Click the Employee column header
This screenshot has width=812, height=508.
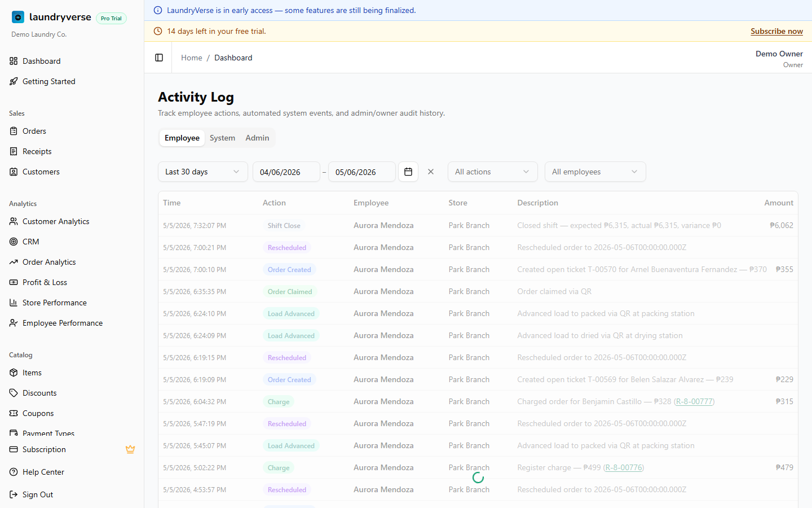pyautogui.click(x=371, y=203)
